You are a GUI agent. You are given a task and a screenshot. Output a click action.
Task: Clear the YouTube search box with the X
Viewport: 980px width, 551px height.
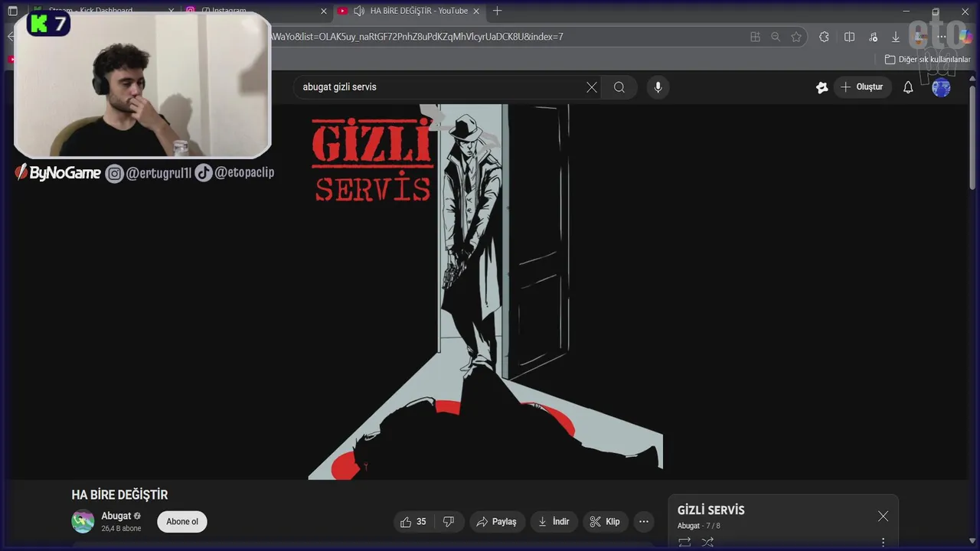tap(592, 87)
